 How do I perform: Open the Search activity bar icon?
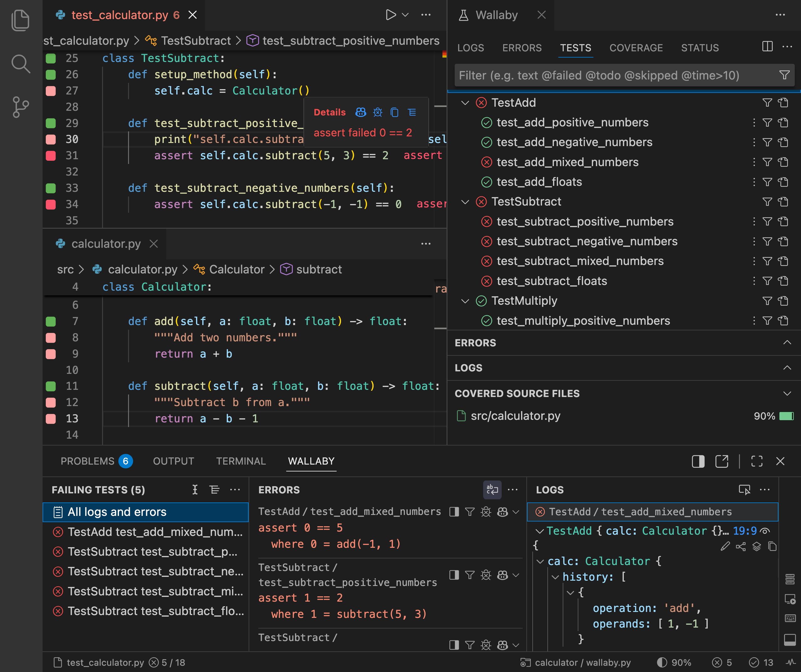(x=21, y=64)
